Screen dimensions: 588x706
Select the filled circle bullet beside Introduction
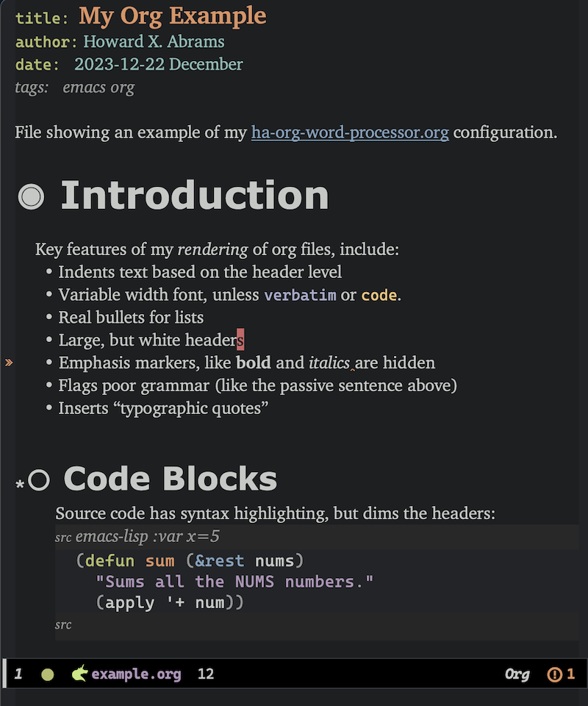tap(31, 196)
